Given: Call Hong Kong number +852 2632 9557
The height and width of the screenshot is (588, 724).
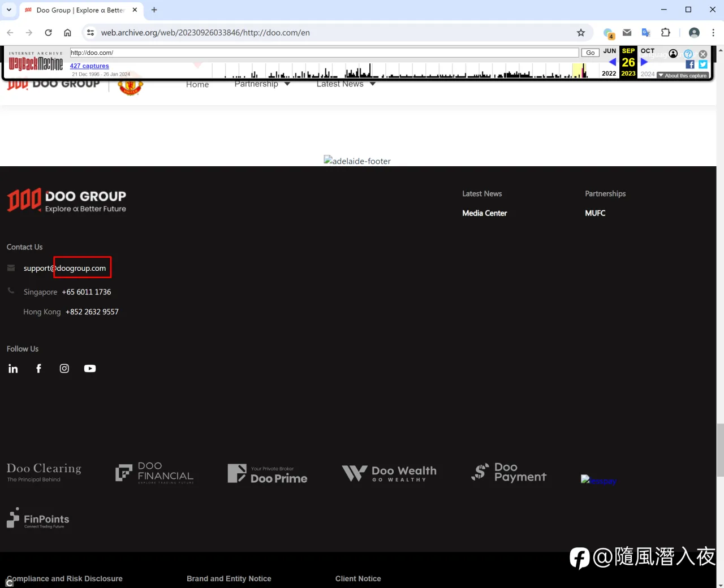Looking at the screenshot, I should click(92, 312).
